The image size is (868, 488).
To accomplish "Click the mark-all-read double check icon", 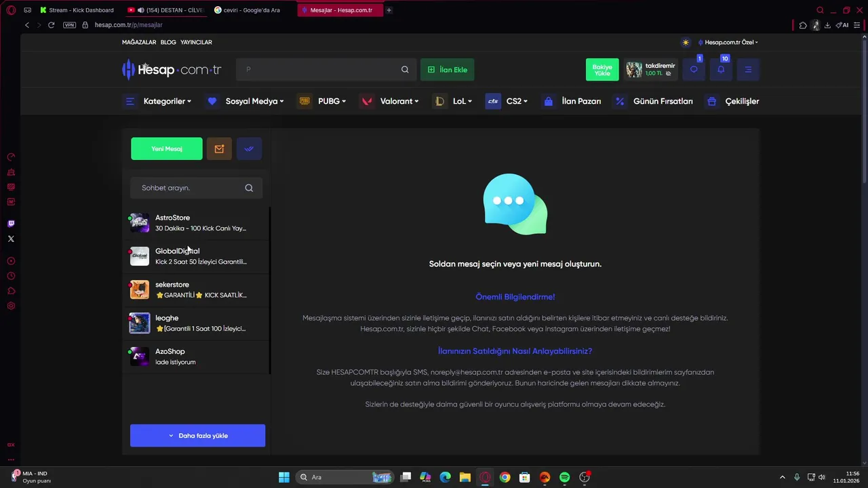I will 249,148.
